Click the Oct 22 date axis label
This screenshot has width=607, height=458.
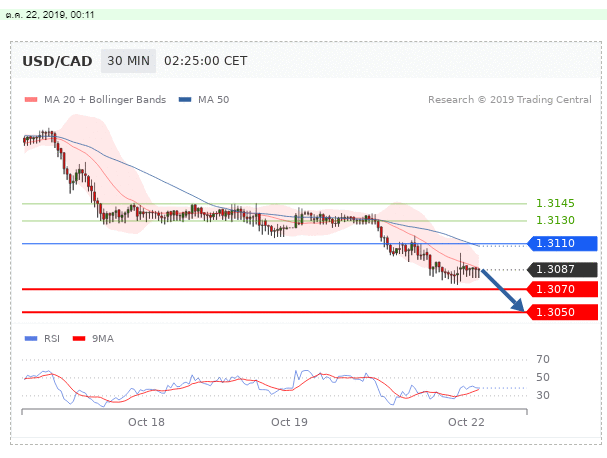(466, 422)
